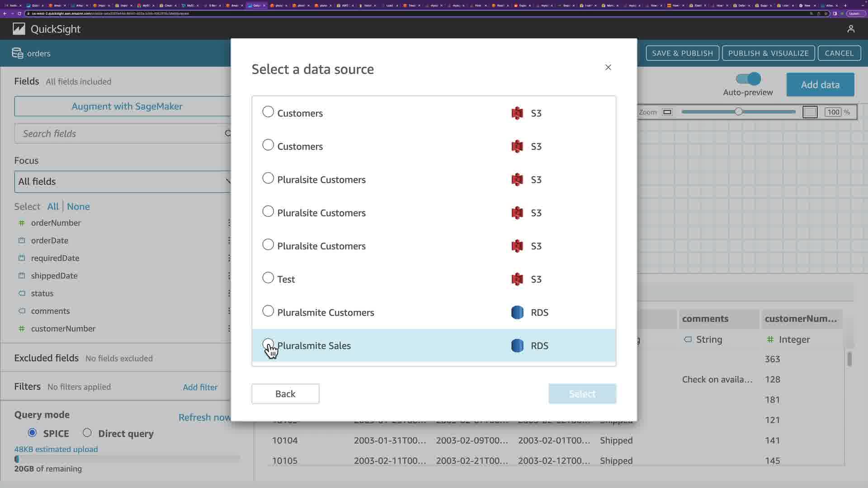Image resolution: width=868 pixels, height=488 pixels.
Task: Click the Back button
Action: pos(285,394)
